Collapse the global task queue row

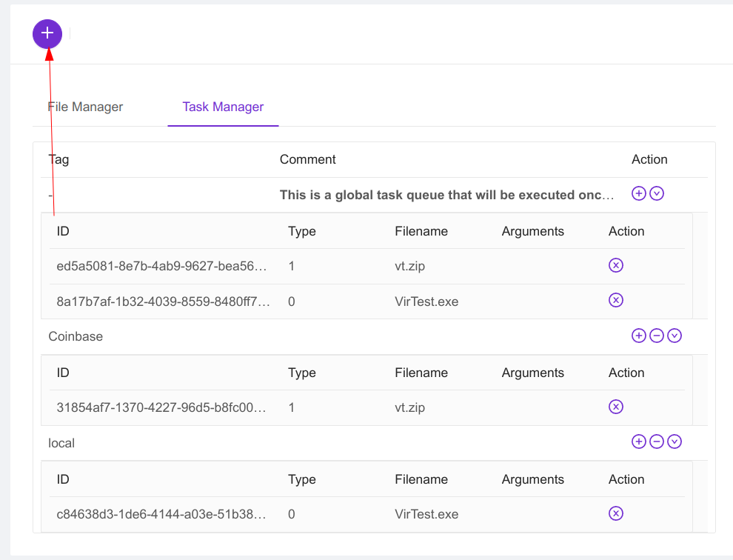[x=657, y=193]
